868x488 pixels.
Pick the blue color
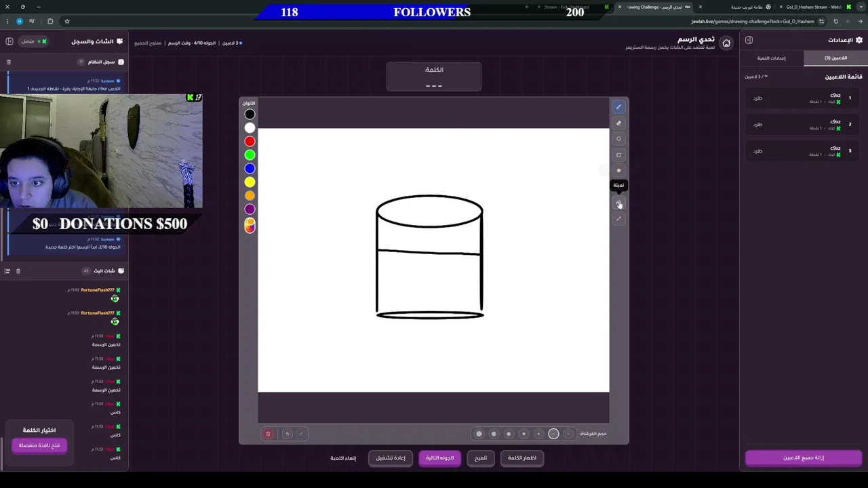[250, 169]
